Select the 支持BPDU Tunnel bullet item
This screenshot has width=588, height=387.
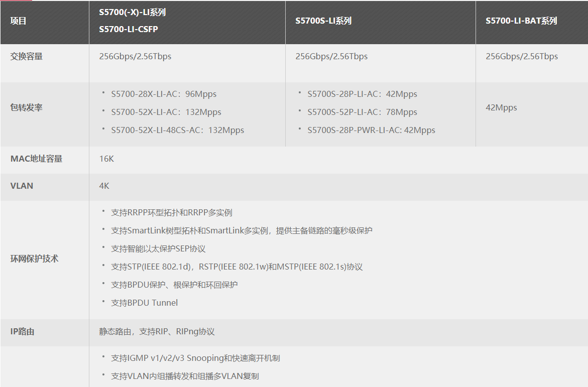tap(144, 303)
